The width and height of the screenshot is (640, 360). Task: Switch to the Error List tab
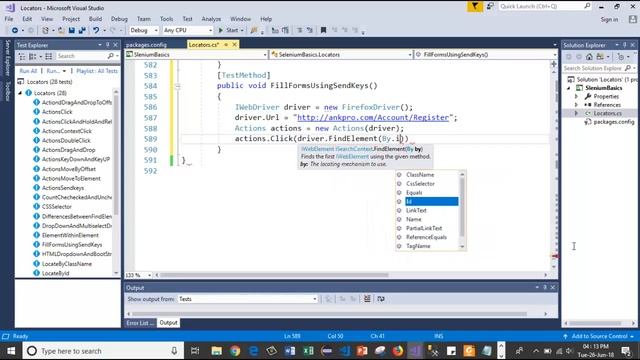140,323
